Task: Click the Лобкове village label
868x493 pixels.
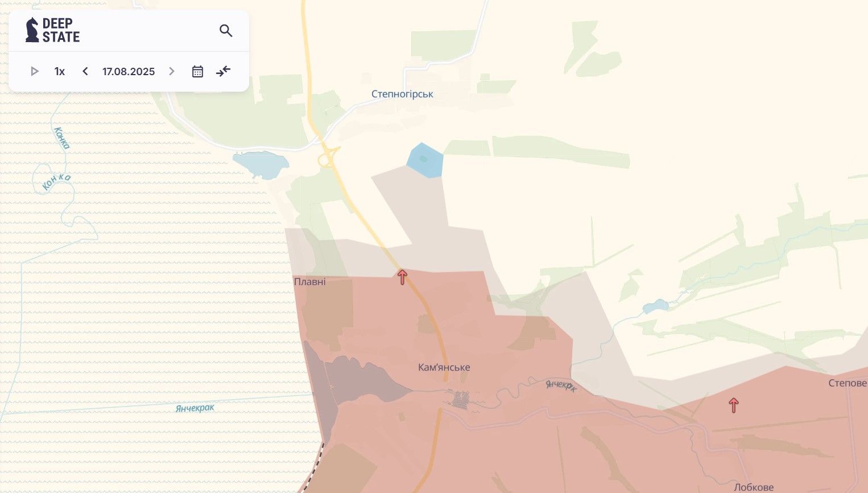Action: point(753,487)
